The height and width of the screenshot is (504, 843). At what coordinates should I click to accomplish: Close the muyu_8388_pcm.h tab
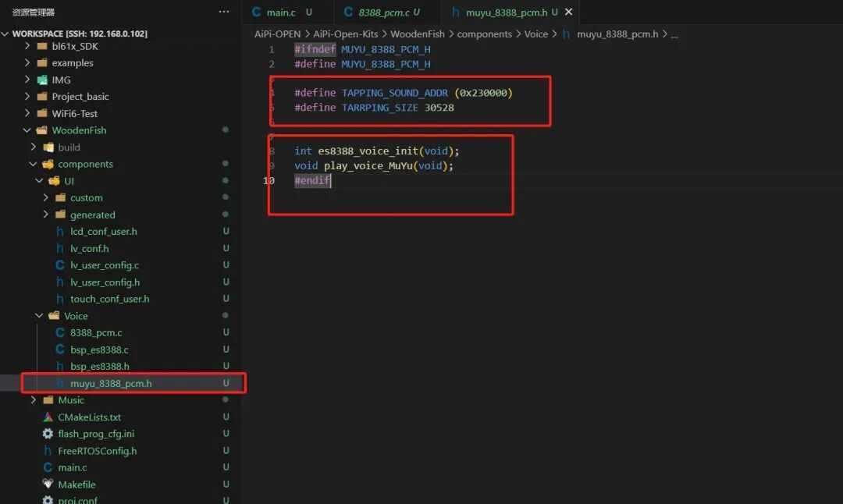pyautogui.click(x=569, y=12)
